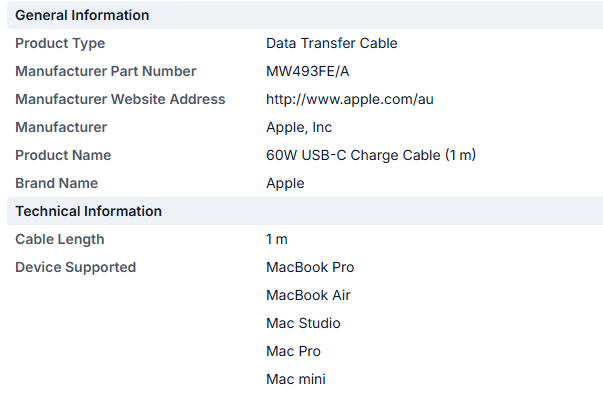Select the 1 m cable length value
The width and height of the screenshot is (603, 401).
point(277,239)
